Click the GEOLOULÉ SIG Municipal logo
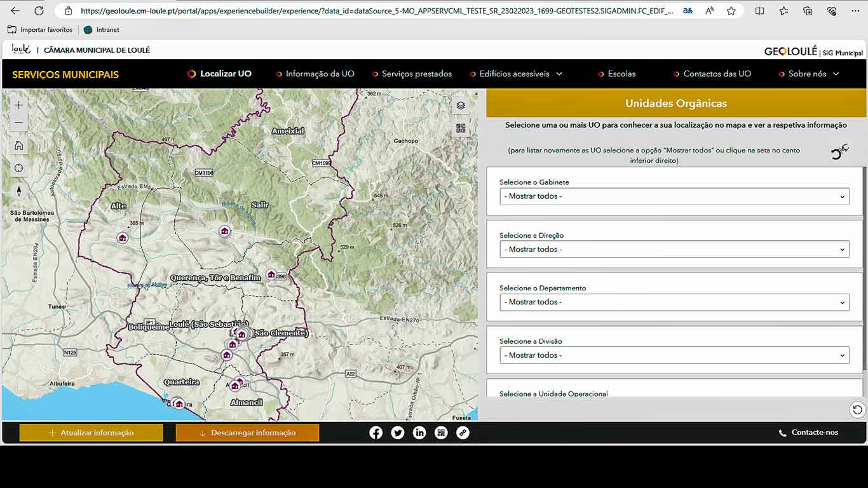868x488 pixels. coord(813,51)
